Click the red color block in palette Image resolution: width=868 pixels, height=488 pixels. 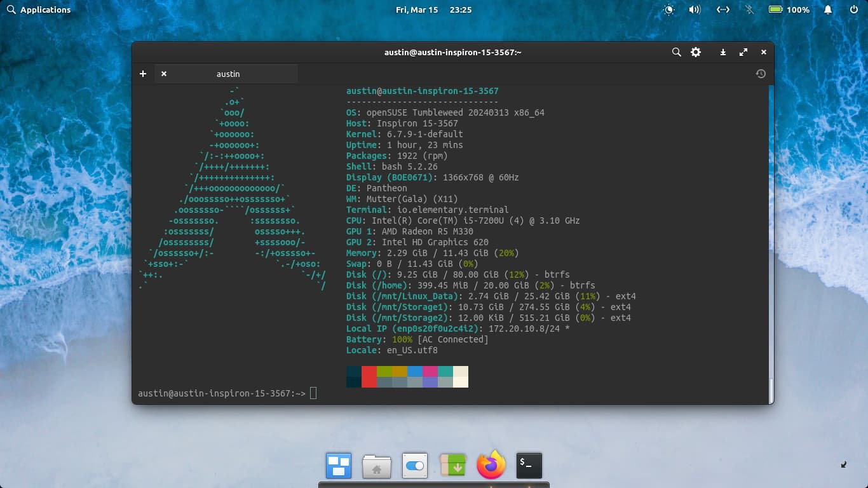tap(369, 376)
